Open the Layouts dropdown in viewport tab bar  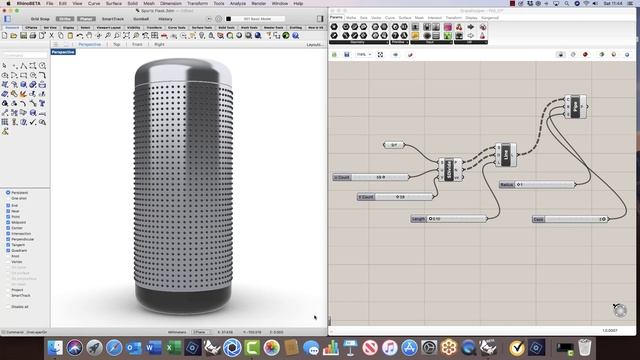(x=315, y=44)
